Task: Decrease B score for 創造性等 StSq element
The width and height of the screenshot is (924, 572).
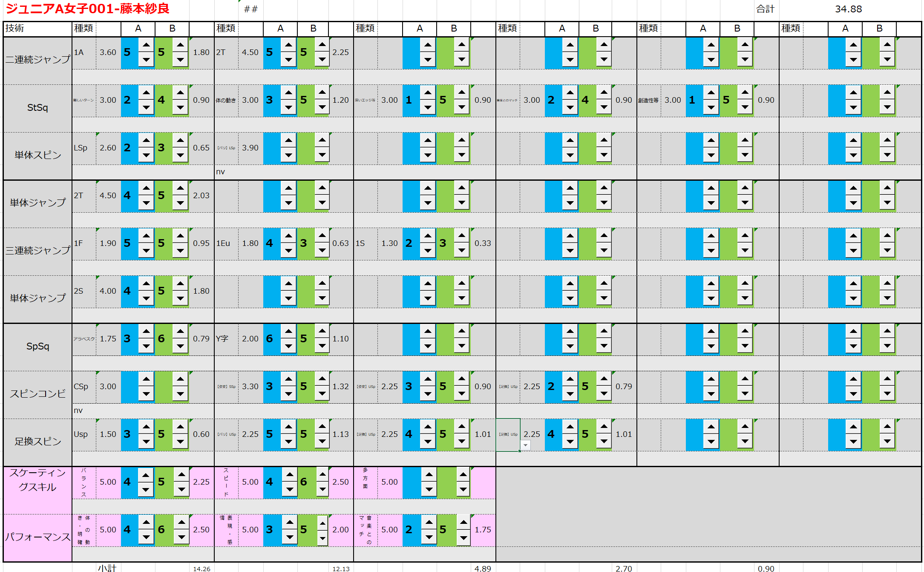Action: pyautogui.click(x=745, y=107)
